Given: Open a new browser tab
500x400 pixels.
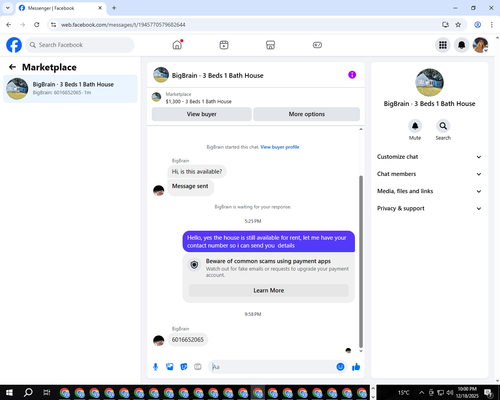Looking at the screenshot, I should point(114,8).
